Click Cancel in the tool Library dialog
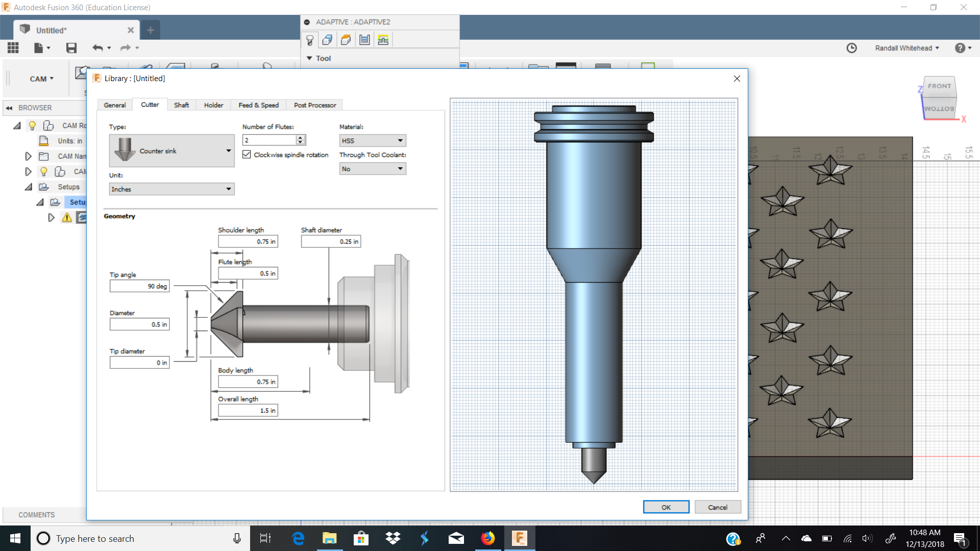 click(718, 507)
